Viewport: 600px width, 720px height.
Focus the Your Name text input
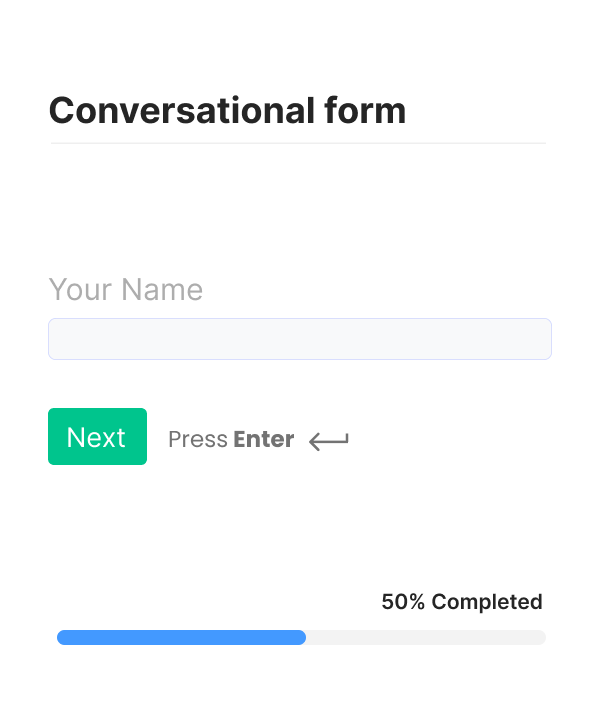pos(299,339)
